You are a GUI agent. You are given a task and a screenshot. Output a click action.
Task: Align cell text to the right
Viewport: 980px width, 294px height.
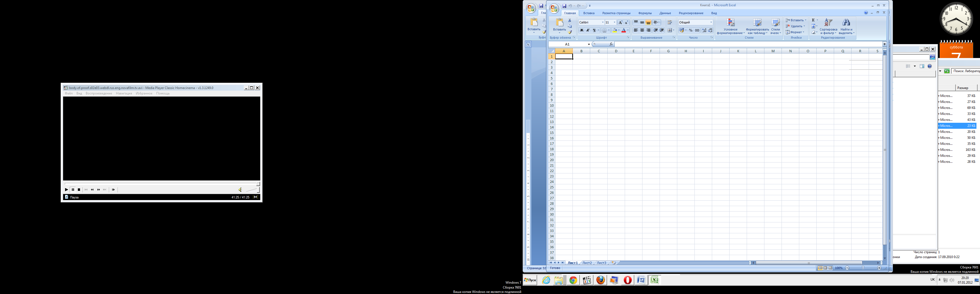[648, 30]
